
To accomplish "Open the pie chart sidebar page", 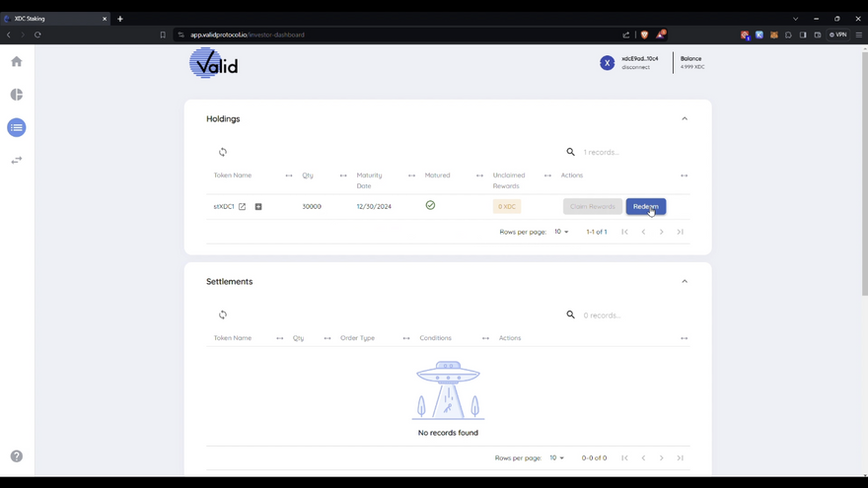I will coord(17,95).
